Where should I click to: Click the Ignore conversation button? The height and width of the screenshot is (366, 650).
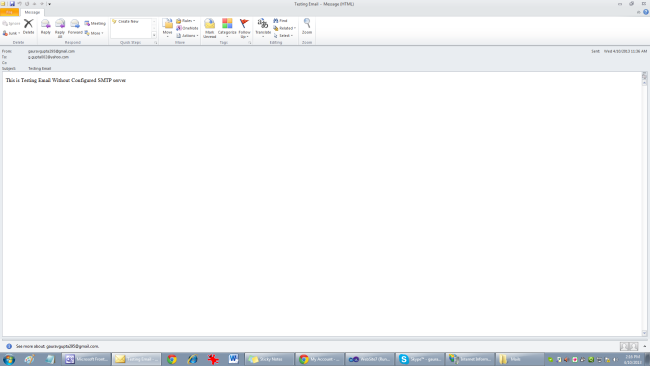[x=11, y=24]
